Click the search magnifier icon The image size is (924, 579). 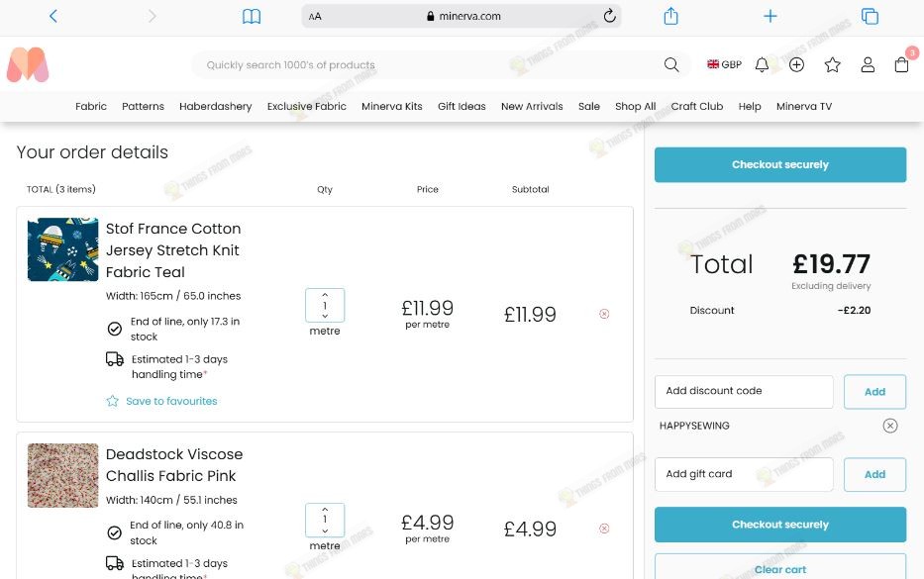tap(671, 64)
